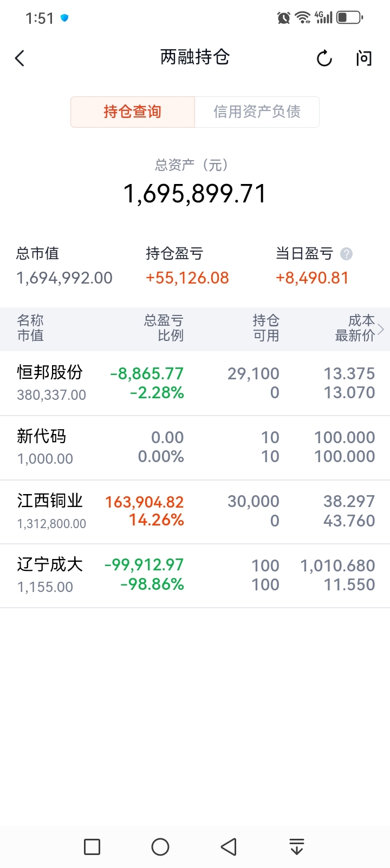Tap the 当日盈亏 question mark icon
This screenshot has width=390, height=868.
point(346,254)
